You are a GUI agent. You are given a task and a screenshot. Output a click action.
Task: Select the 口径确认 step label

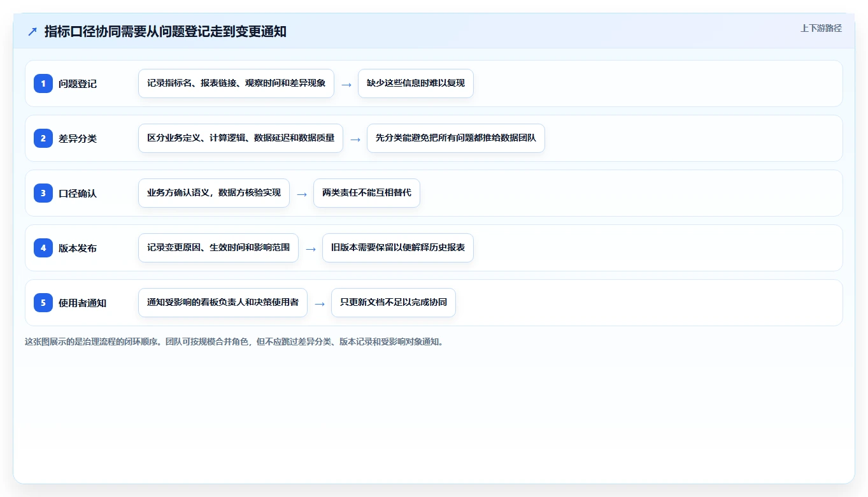78,193
